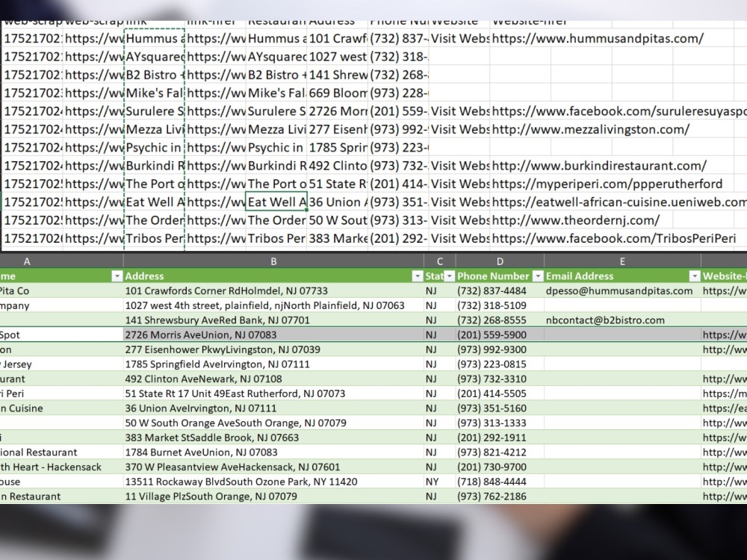
Task: Select phone number (732) 318-5109
Action: (500, 305)
